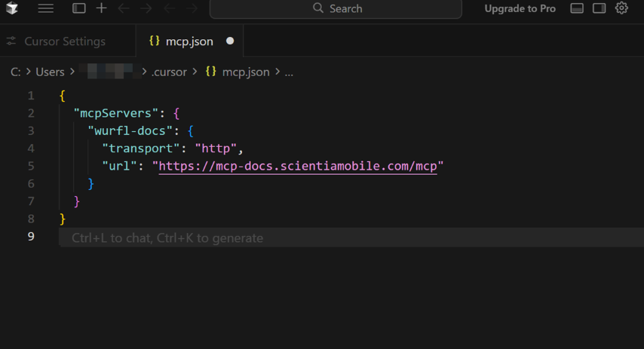Click the first forward arrow icon
This screenshot has height=349, width=644.
pyautogui.click(x=146, y=8)
